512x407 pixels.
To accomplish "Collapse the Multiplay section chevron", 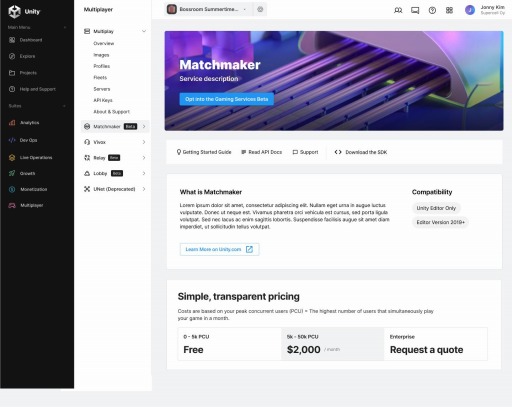I will (144, 31).
